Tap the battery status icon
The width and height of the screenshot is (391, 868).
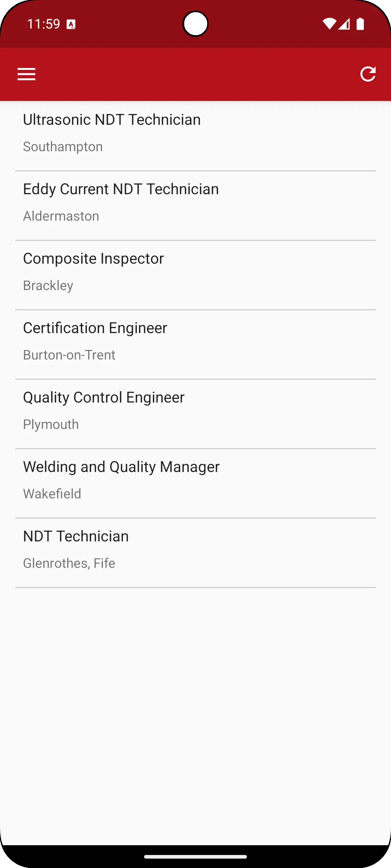point(360,24)
